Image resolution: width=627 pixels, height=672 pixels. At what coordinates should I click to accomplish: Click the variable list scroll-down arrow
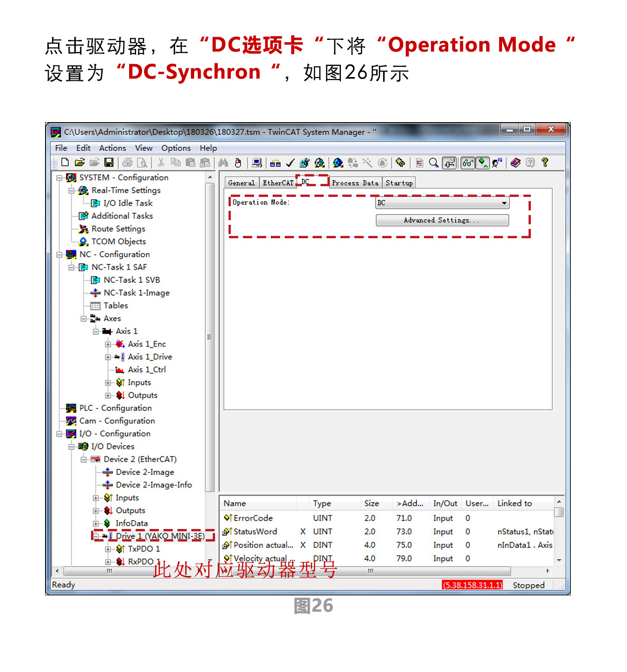coord(559,560)
